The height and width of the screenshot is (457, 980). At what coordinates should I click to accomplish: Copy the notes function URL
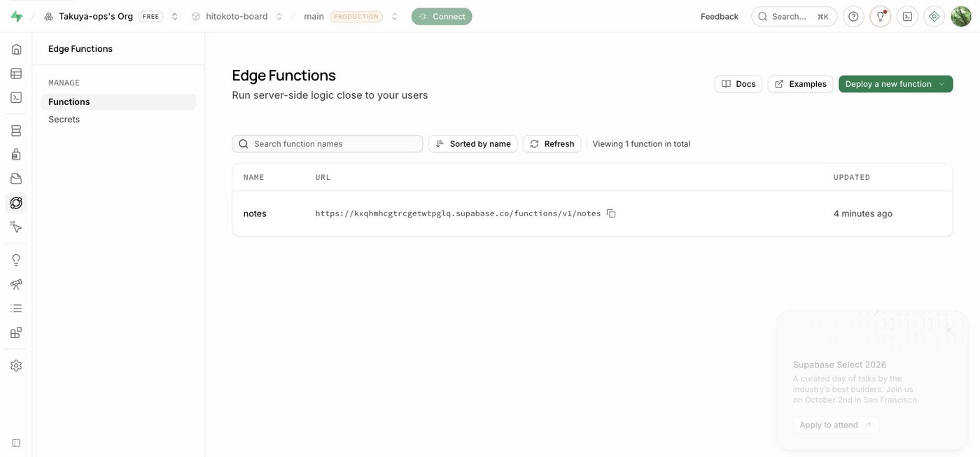pos(611,213)
